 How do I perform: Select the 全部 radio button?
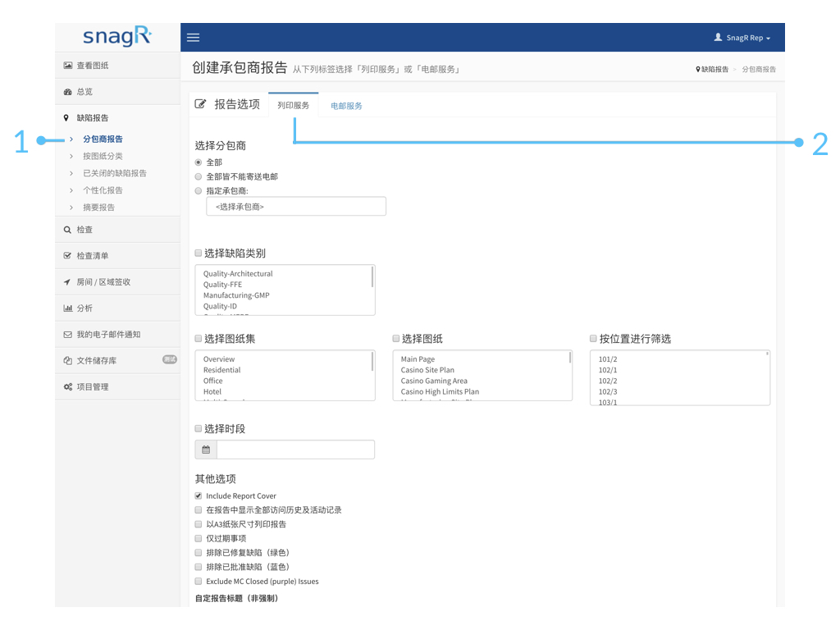point(199,162)
